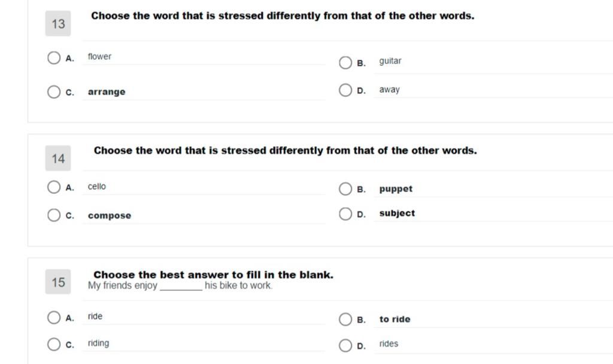Select 'to ride' radio button
Viewport: 613px width, 364px height.
(345, 319)
